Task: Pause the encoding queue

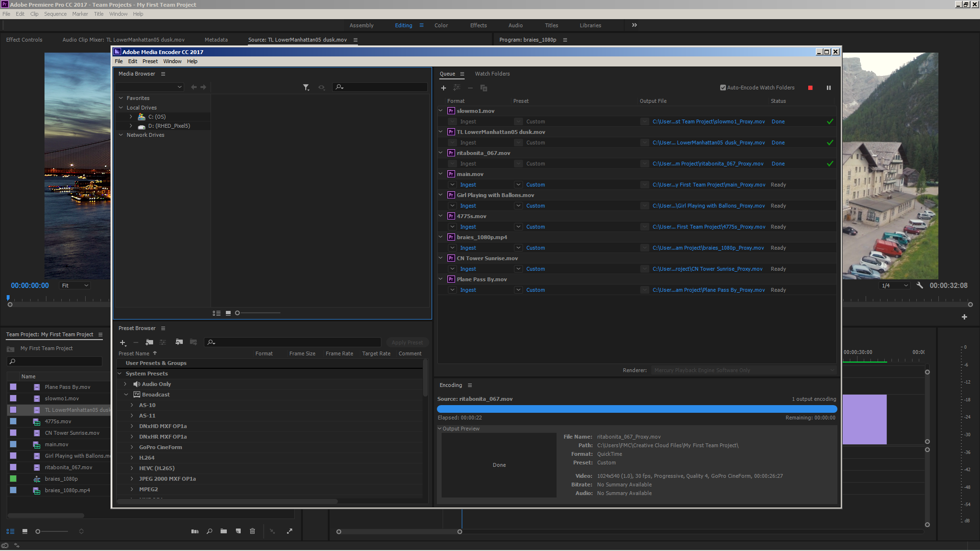Action: click(x=828, y=88)
